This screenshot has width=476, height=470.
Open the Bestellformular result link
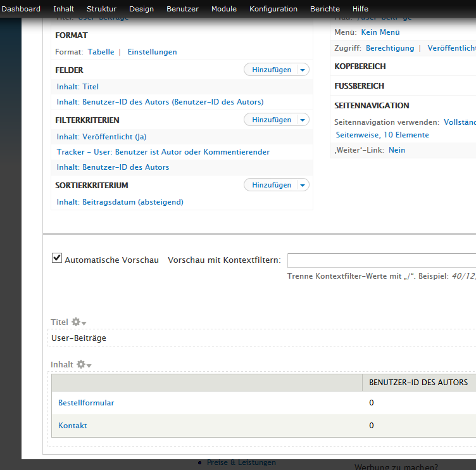(86, 403)
